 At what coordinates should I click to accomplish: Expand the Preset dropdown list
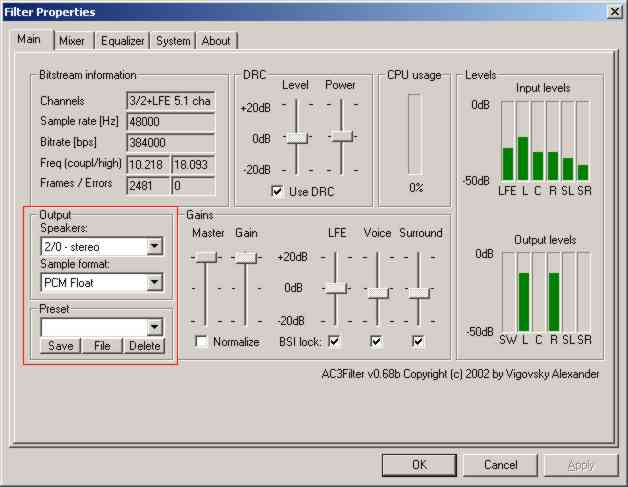[x=154, y=327]
